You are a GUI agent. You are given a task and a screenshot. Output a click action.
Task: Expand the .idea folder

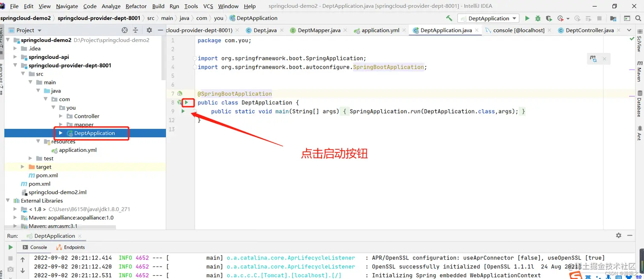pyautogui.click(x=15, y=49)
